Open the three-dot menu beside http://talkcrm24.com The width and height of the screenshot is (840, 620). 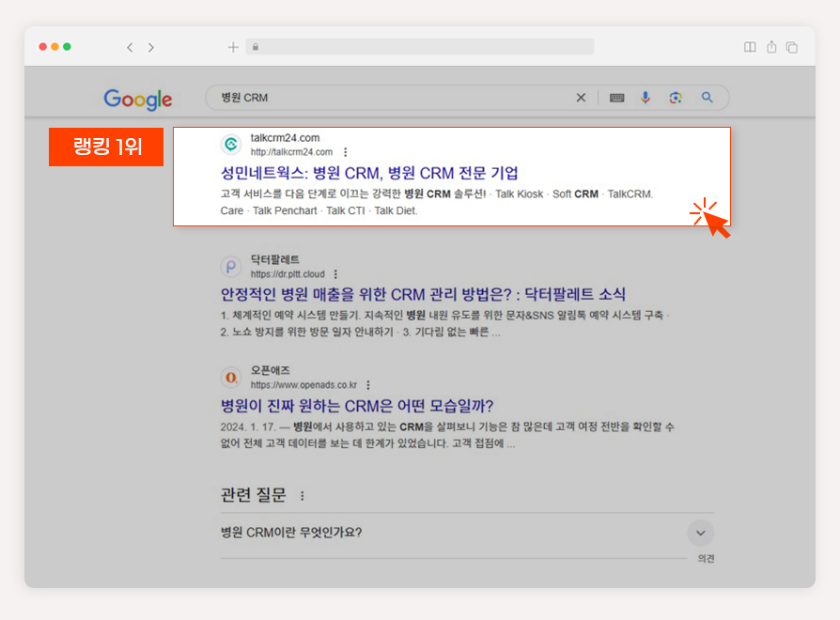point(346,152)
